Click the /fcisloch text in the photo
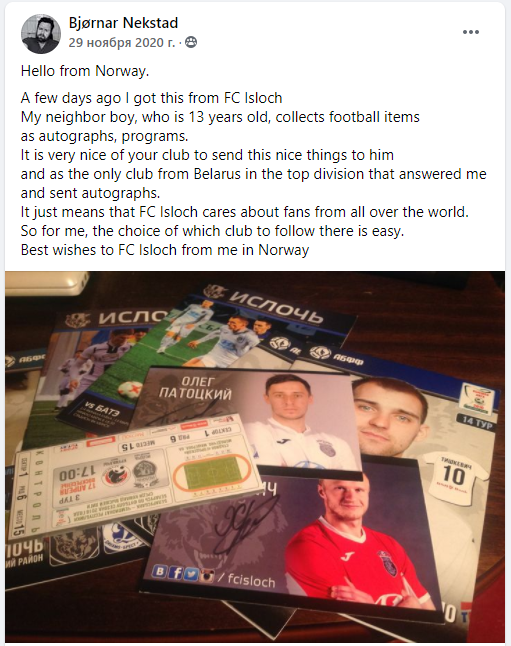This screenshot has width=511, height=646. point(246,580)
